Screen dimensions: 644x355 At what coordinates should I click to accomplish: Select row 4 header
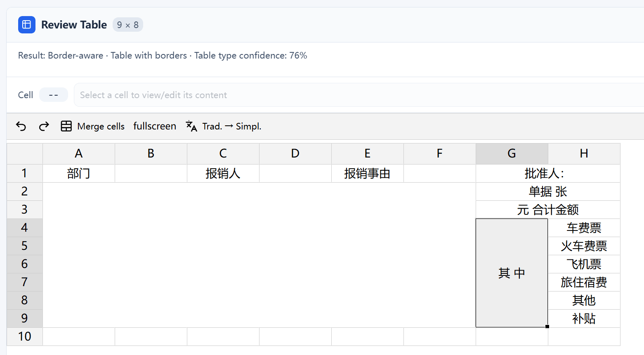pyautogui.click(x=25, y=228)
